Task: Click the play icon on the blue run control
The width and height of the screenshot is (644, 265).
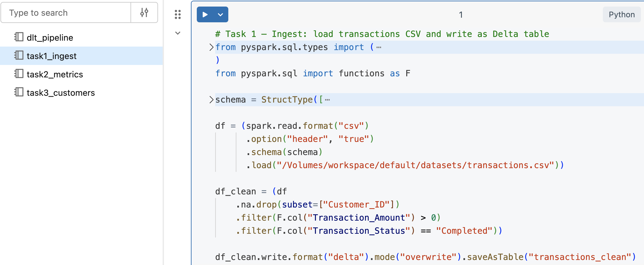Action: [x=205, y=14]
